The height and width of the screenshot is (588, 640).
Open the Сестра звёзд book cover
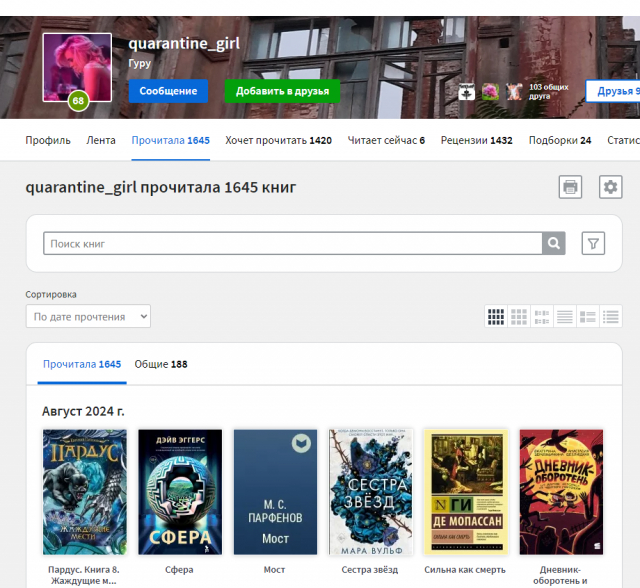[371, 492]
